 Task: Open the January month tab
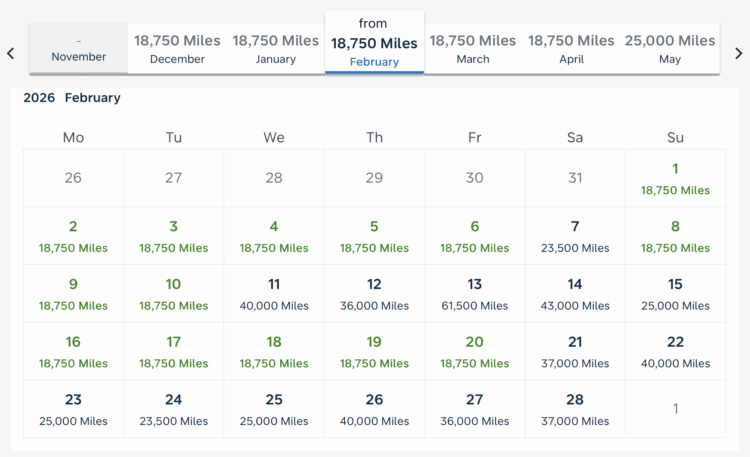(x=276, y=48)
